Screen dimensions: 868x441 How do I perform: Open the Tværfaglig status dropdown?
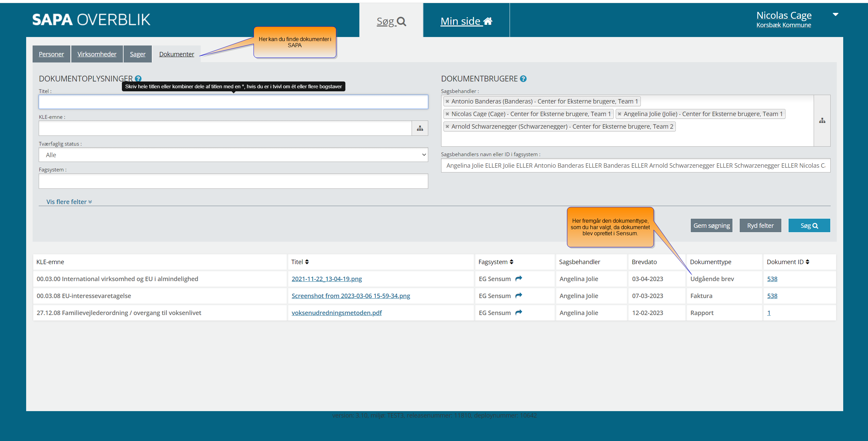tap(233, 155)
